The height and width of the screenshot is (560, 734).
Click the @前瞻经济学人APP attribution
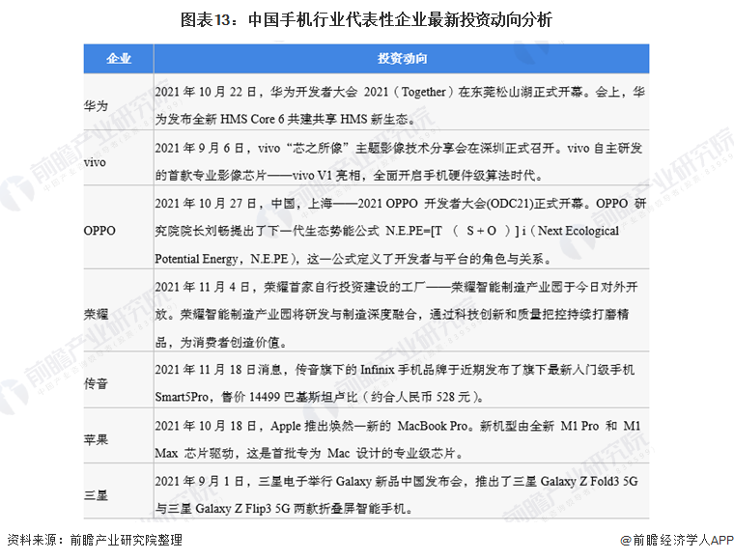pos(676,541)
